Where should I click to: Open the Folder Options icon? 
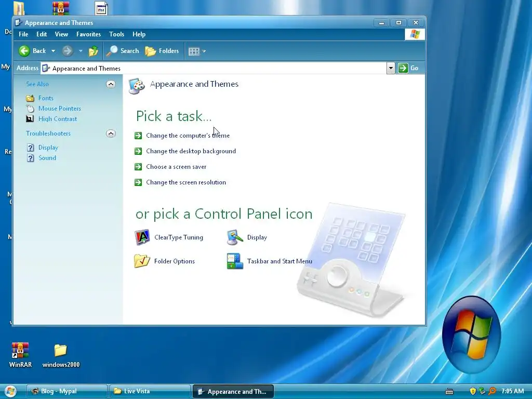142,261
